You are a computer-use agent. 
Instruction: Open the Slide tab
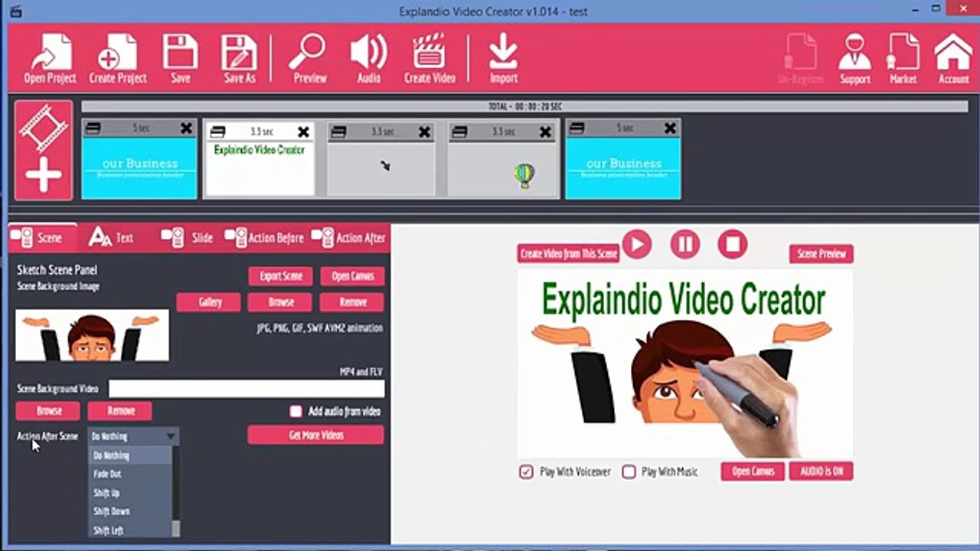[188, 238]
